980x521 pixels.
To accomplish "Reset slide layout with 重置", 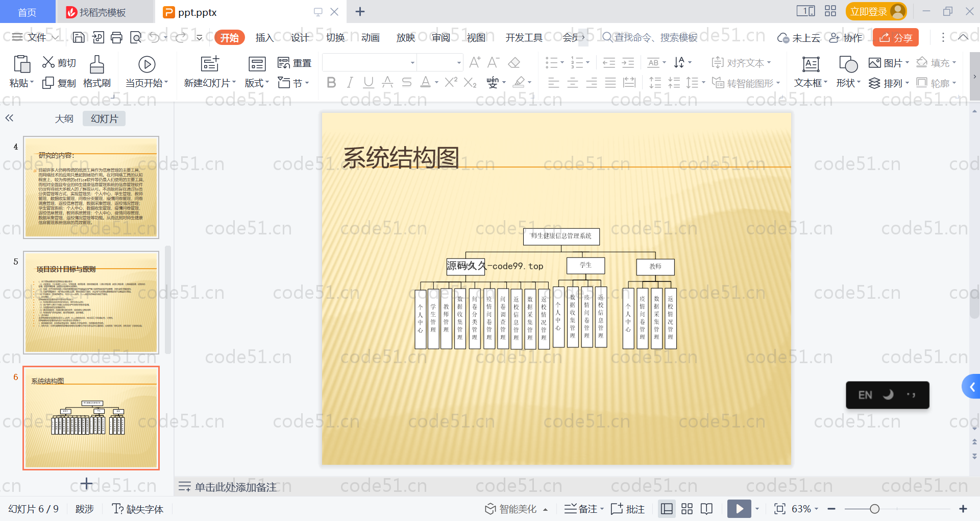I will tap(295, 63).
